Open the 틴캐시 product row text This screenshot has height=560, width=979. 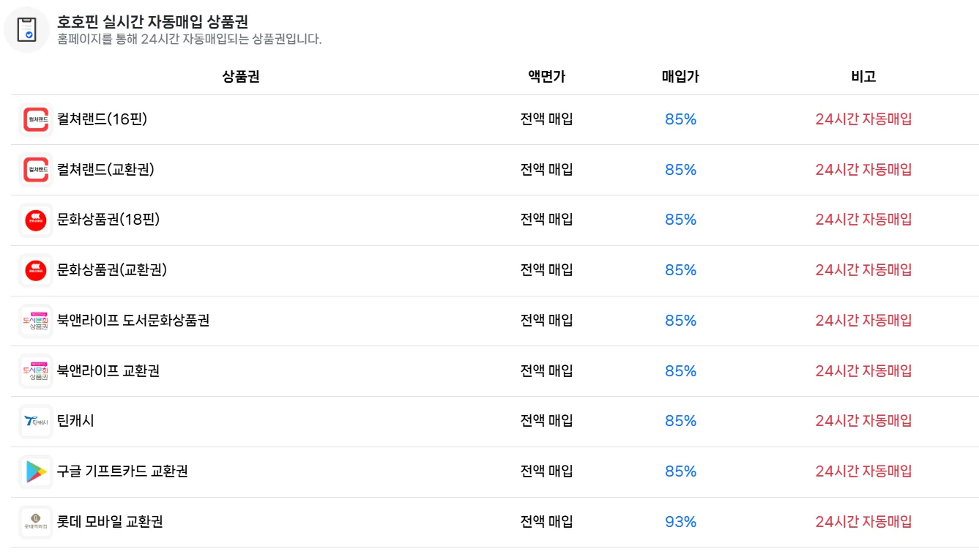pos(75,421)
